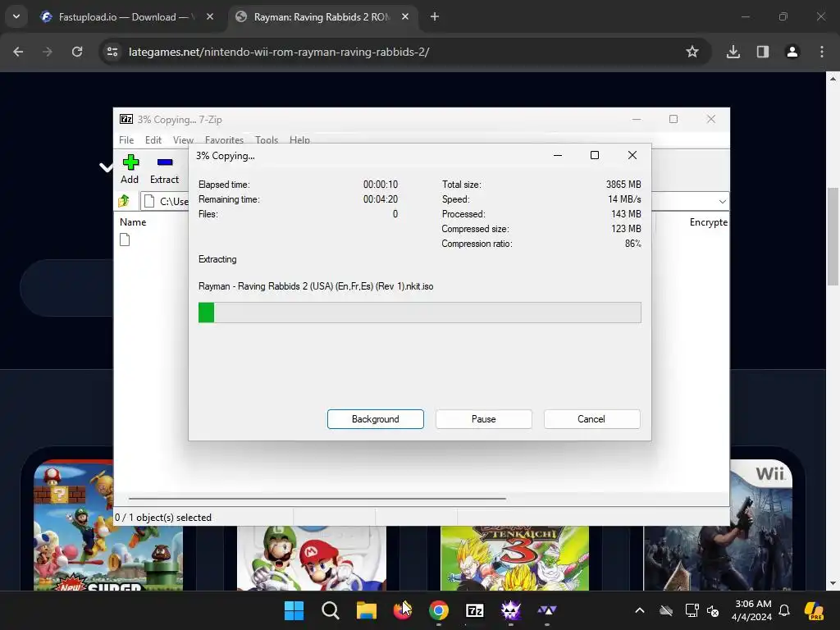Open the network display tray icon
Image resolution: width=840 pixels, height=630 pixels.
coord(692,610)
